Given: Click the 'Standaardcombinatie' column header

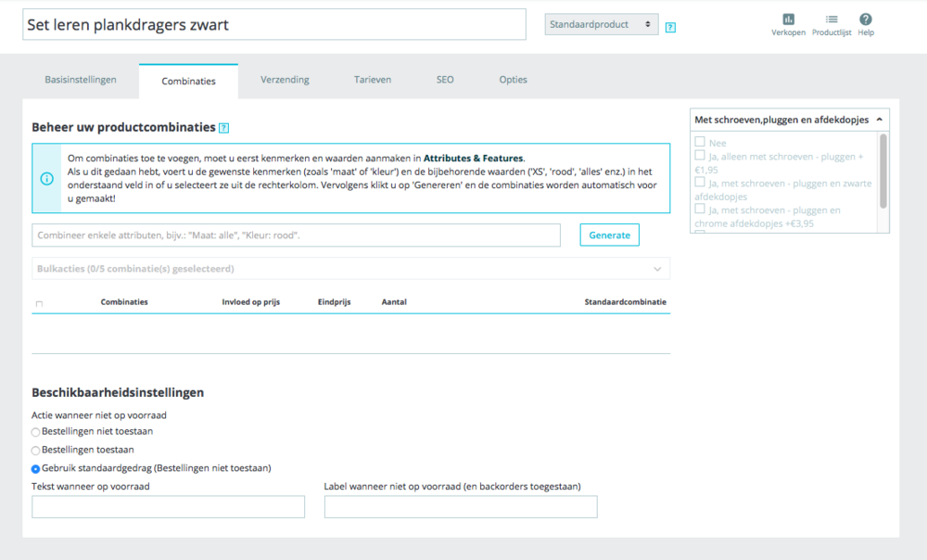Looking at the screenshot, I should click(x=626, y=301).
